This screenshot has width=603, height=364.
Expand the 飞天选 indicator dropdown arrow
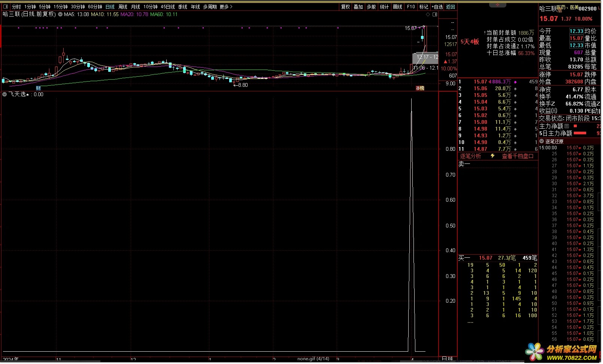click(x=4, y=94)
